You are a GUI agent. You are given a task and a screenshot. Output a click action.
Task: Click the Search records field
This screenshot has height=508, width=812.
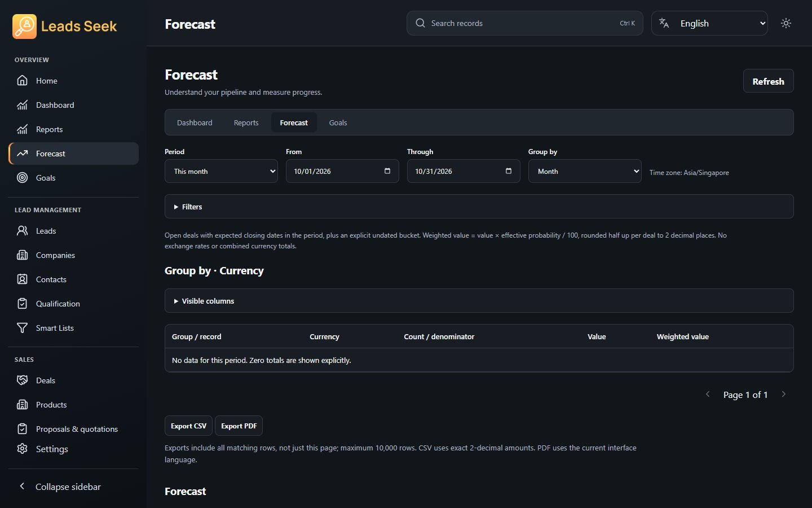click(x=524, y=23)
